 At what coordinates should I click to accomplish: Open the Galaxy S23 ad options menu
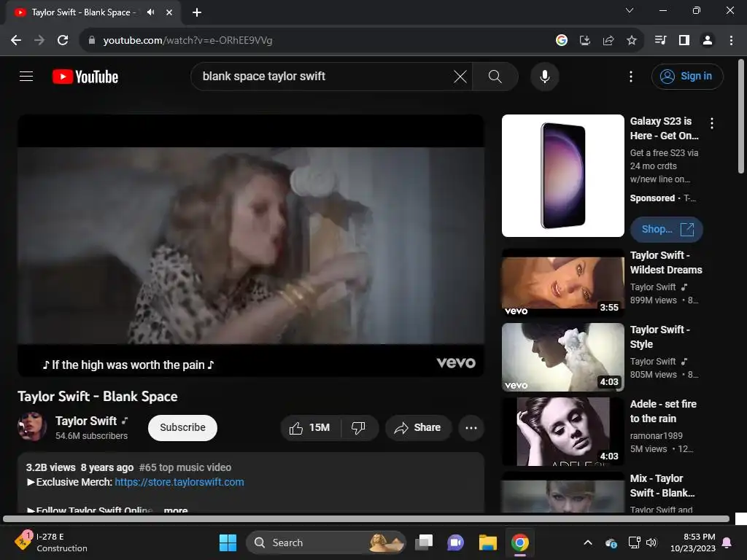point(712,123)
